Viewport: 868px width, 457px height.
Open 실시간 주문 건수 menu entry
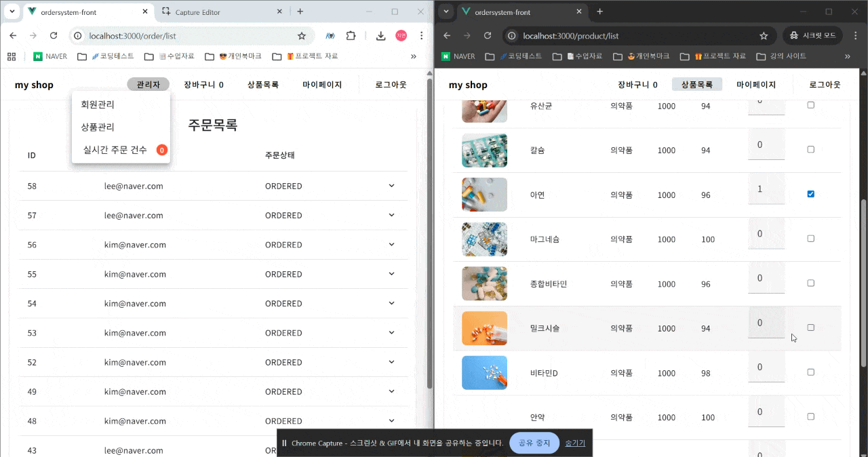point(121,150)
